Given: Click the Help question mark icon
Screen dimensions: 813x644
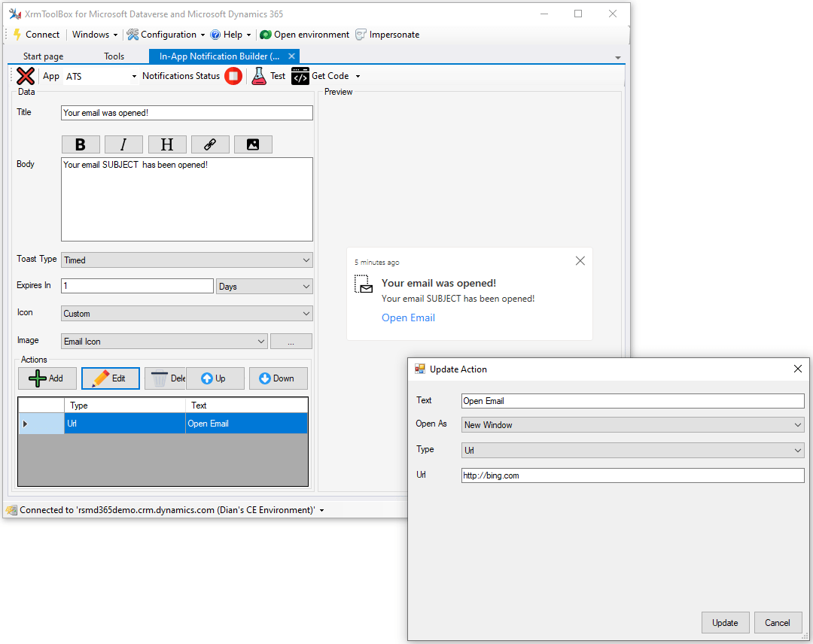Looking at the screenshot, I should (x=215, y=35).
